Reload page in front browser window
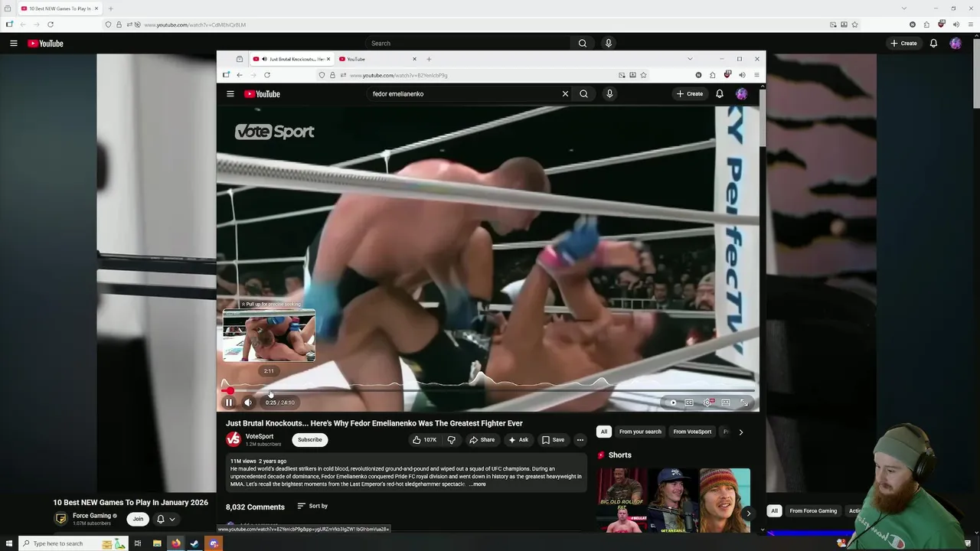Image resolution: width=980 pixels, height=551 pixels. [x=267, y=75]
